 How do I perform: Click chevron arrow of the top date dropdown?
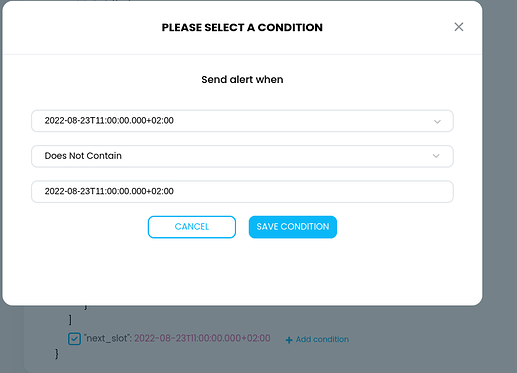click(x=437, y=122)
